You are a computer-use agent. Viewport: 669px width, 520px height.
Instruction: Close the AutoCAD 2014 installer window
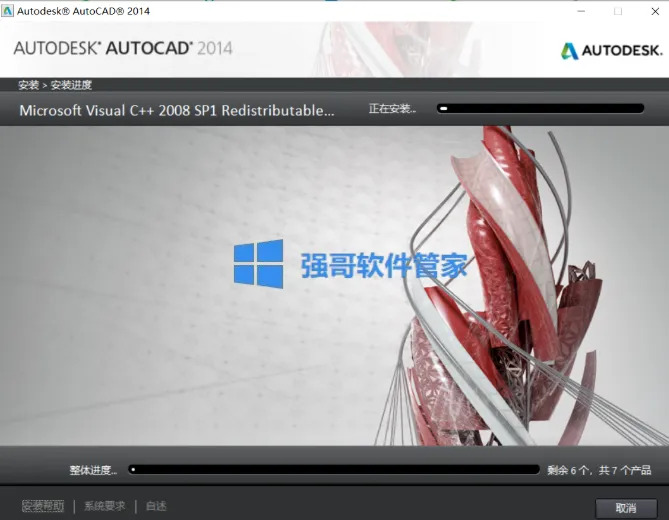(x=655, y=12)
